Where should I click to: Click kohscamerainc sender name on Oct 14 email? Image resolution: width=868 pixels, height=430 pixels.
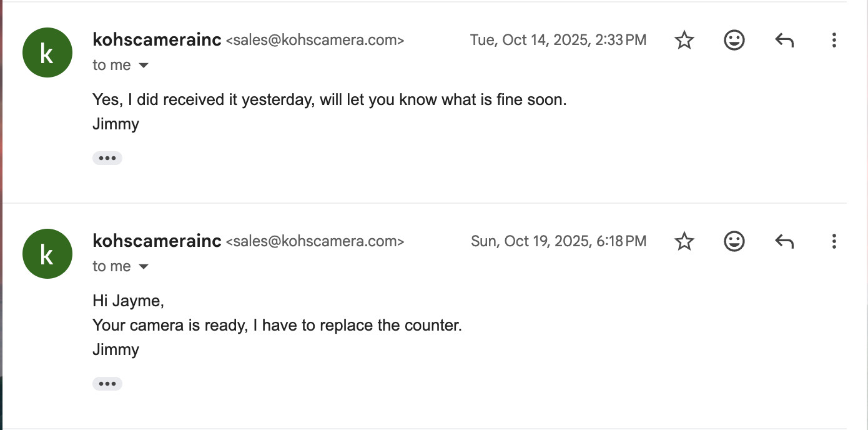coord(157,40)
